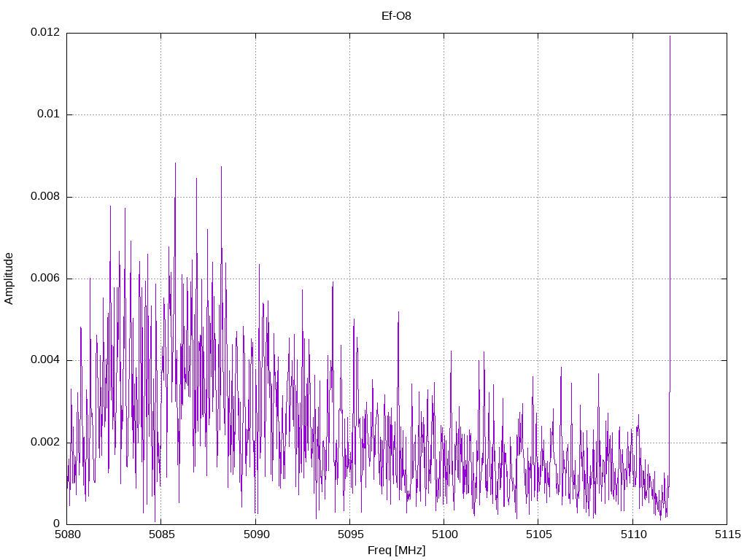Click the 5095 x-axis tick label

click(x=350, y=534)
